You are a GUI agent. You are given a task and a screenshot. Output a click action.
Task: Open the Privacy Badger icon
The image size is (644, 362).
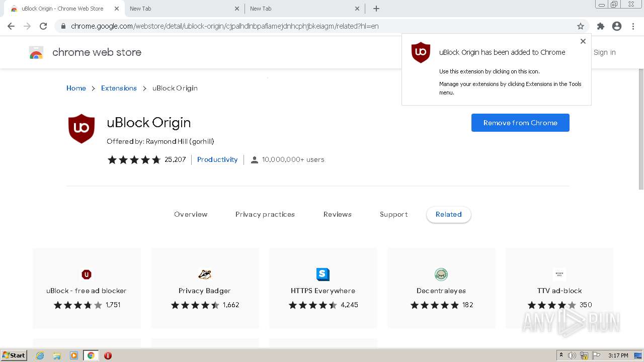(205, 275)
